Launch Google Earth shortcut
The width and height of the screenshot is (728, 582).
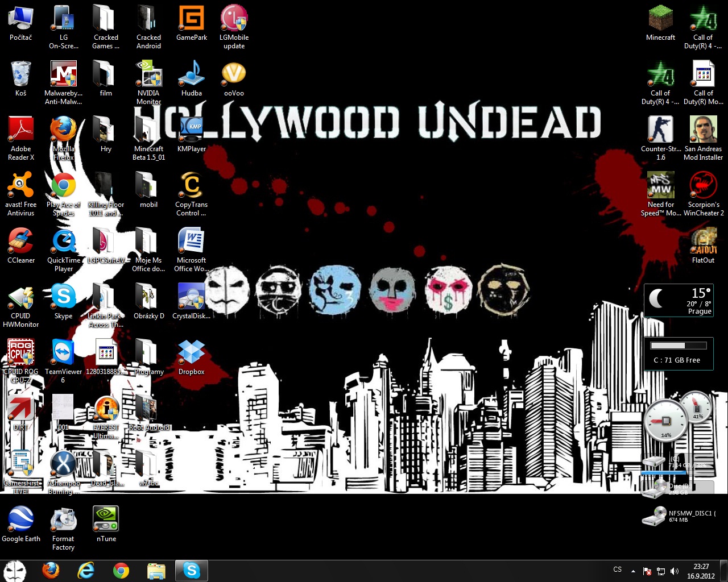click(21, 521)
